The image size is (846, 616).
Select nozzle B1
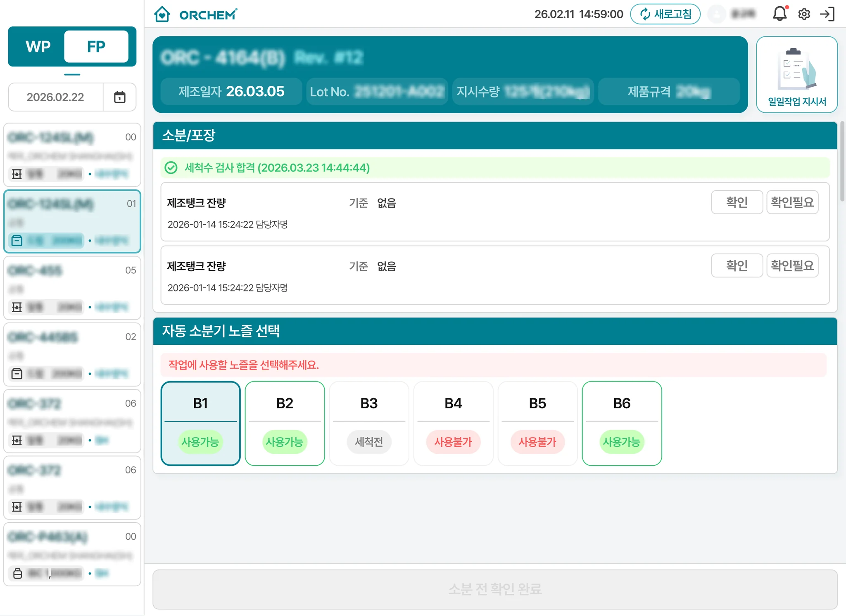200,423
